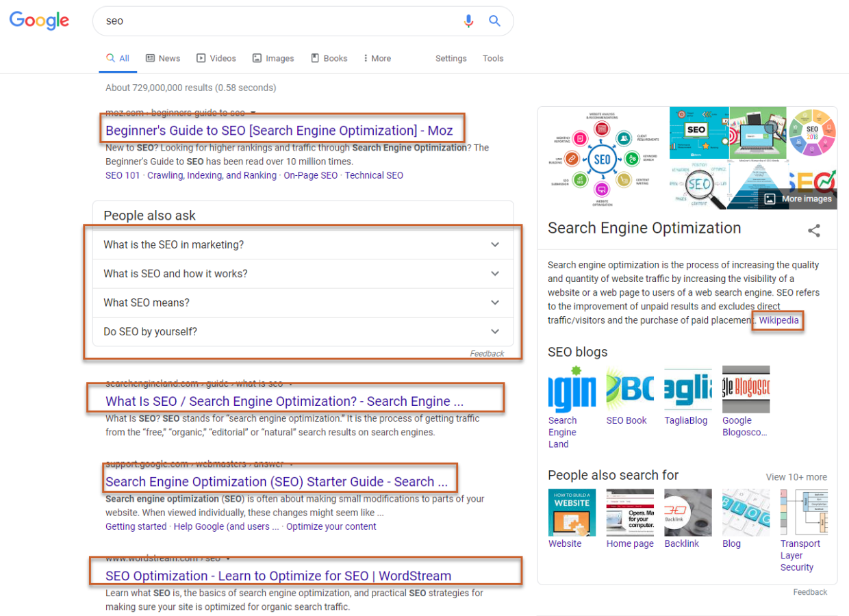Open the More search categories menu
This screenshot has width=849, height=616.
(377, 58)
